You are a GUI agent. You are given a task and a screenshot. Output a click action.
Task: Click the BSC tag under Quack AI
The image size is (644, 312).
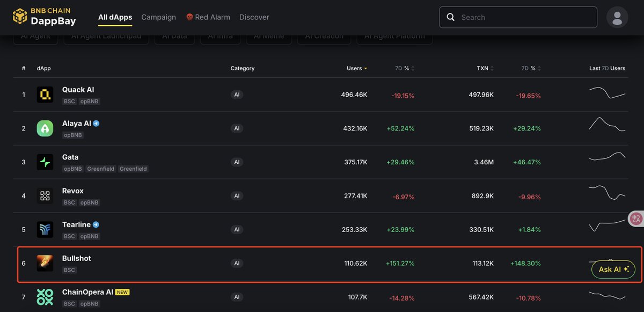69,101
